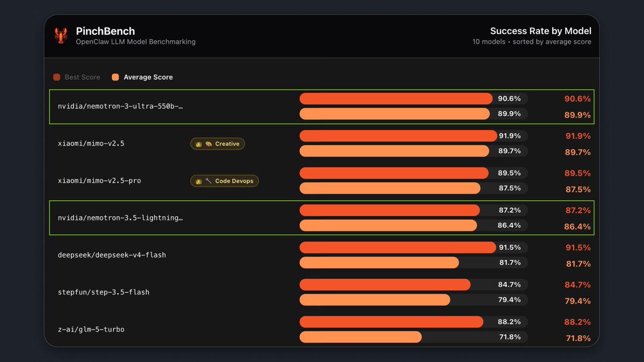644x362 pixels.
Task: Select z-ai/glm-5-turbo model name
Action: [91, 329]
